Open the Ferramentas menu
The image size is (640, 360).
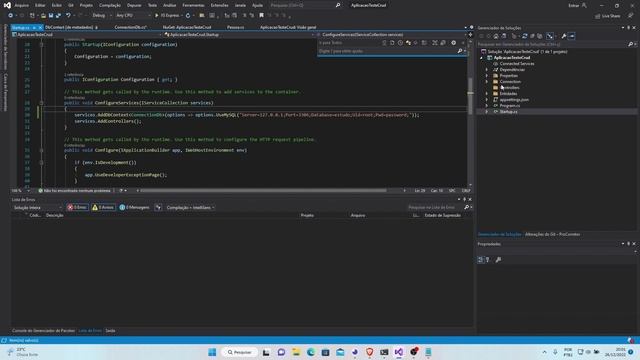coord(193,5)
